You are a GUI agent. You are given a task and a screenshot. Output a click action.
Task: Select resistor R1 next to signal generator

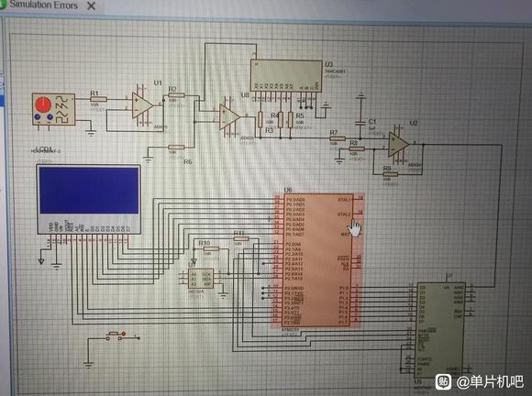(98, 99)
